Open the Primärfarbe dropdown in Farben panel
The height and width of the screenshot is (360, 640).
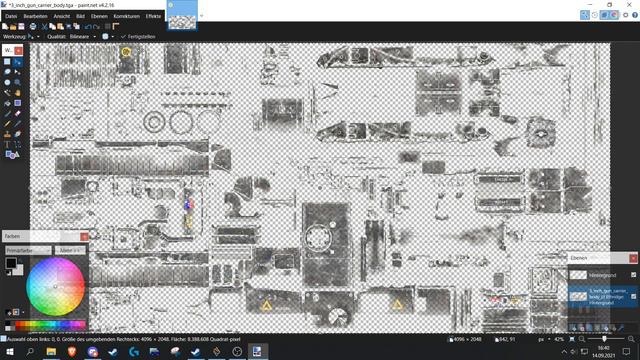pyautogui.click(x=28, y=250)
